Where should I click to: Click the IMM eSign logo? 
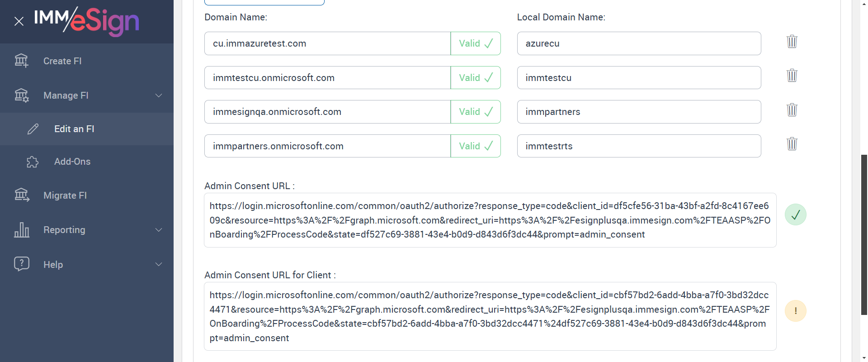tap(86, 21)
